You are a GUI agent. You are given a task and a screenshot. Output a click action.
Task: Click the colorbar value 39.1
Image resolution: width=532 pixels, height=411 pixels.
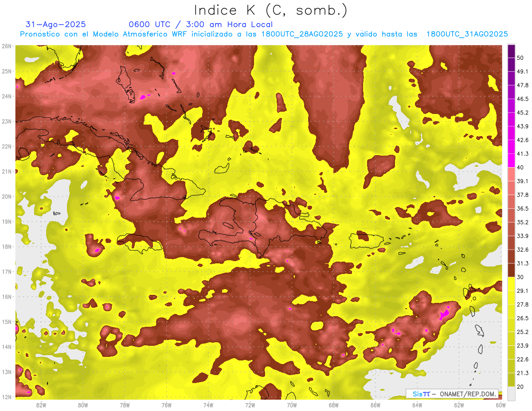[523, 181]
